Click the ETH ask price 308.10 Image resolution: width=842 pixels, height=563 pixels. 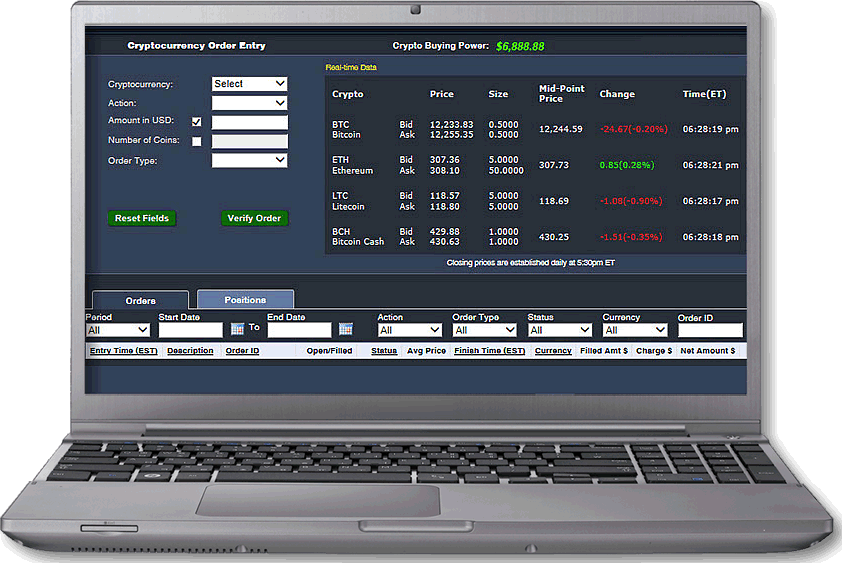point(445,171)
